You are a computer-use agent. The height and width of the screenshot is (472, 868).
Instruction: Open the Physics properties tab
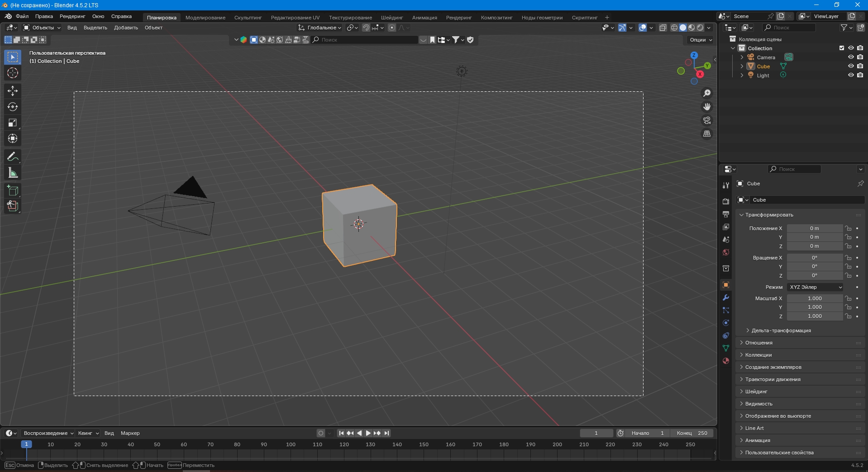726,323
